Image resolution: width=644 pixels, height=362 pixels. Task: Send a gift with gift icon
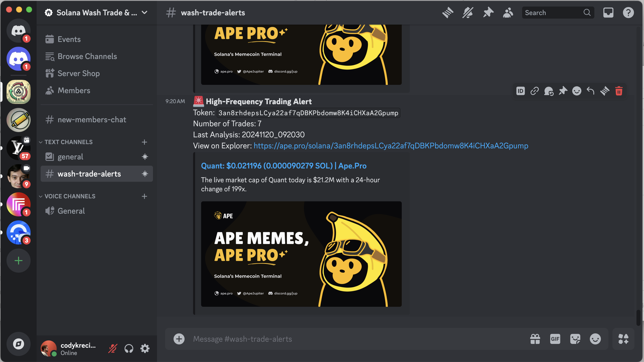(x=535, y=339)
